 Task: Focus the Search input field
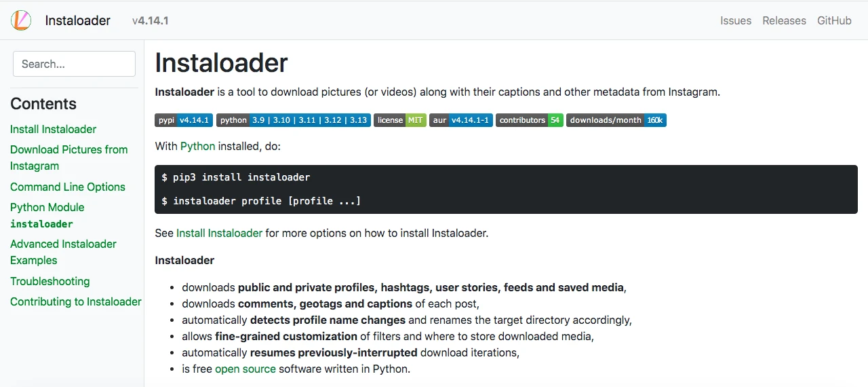[x=74, y=64]
